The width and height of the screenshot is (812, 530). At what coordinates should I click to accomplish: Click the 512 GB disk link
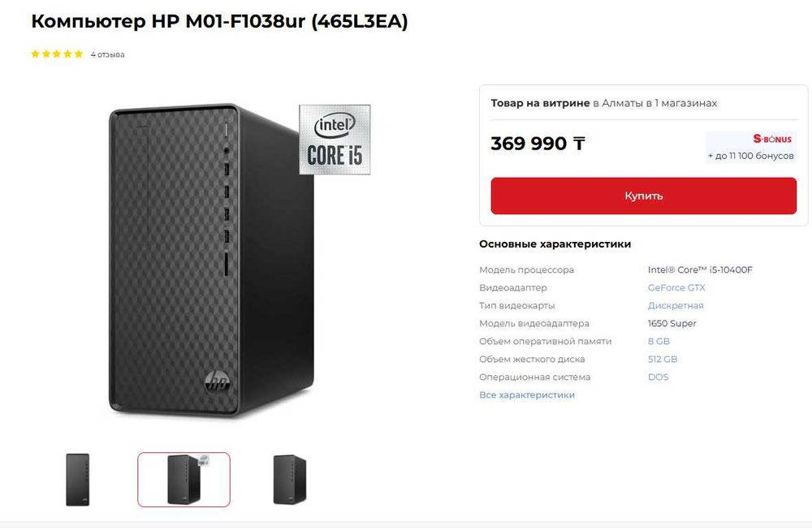663,360
